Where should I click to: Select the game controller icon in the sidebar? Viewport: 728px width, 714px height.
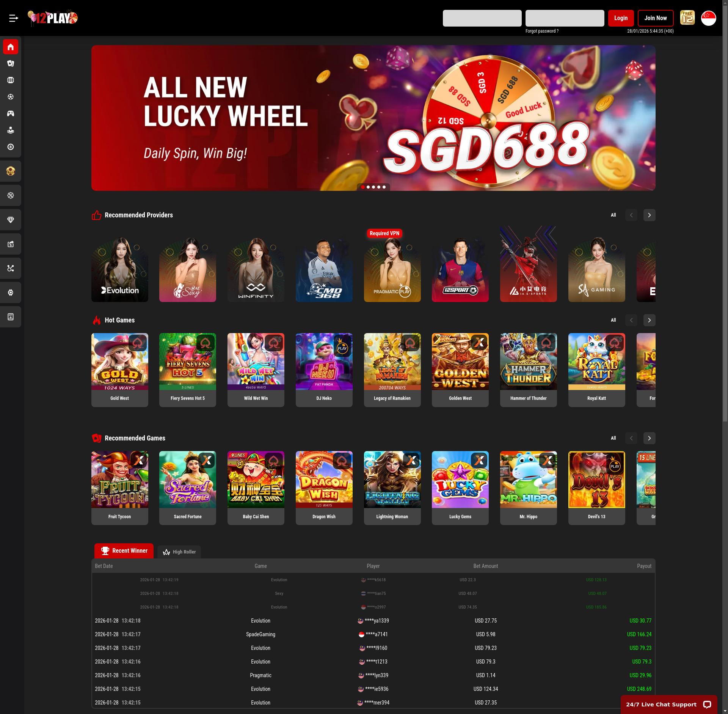tap(11, 113)
